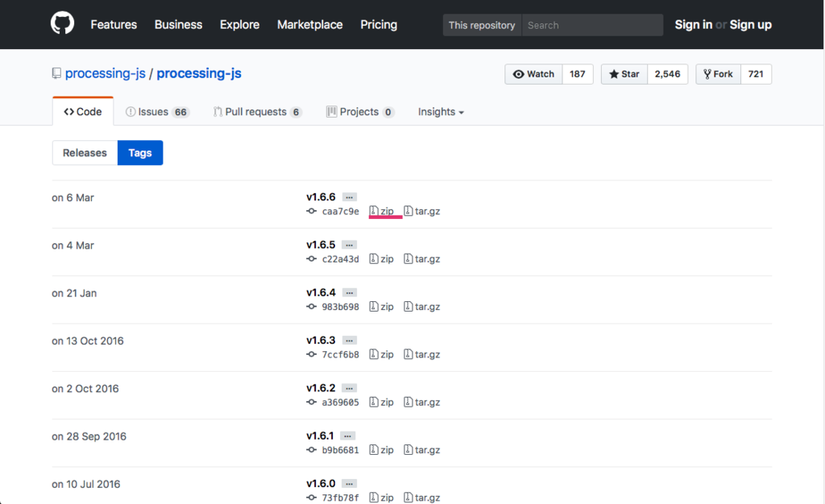Click the Sign up link

(x=751, y=25)
